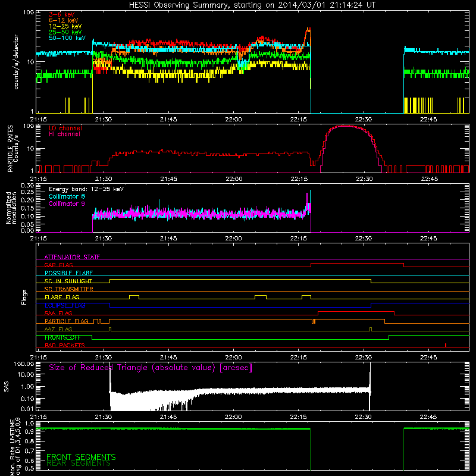Viewport: 476px width, 476px height.
Task: Select the 50-100 keV legend entry
Action: pyautogui.click(x=67, y=37)
